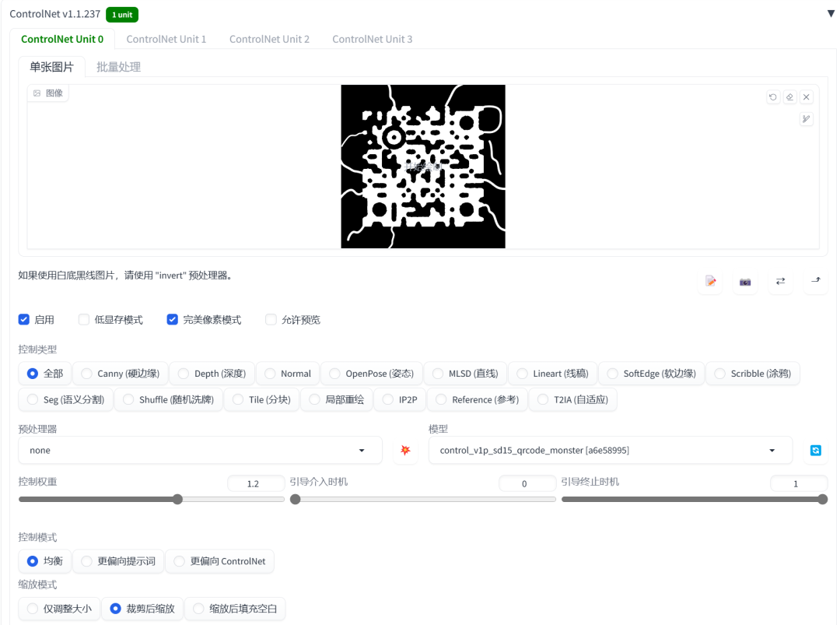
Task: Enable 低显存模式 checkbox
Action: (x=83, y=319)
